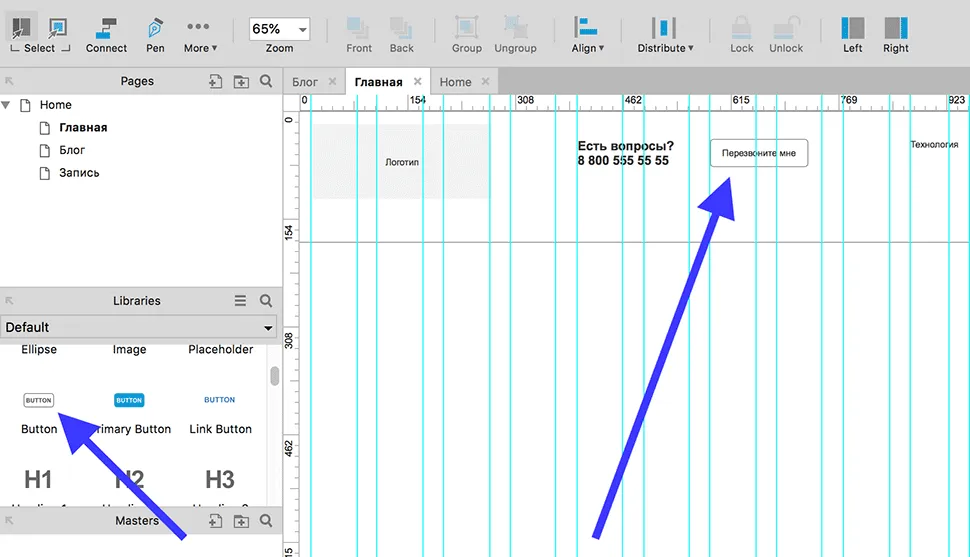Screen dimensions: 970x557
Task: Toggle the Right panel visibility
Action: (896, 28)
